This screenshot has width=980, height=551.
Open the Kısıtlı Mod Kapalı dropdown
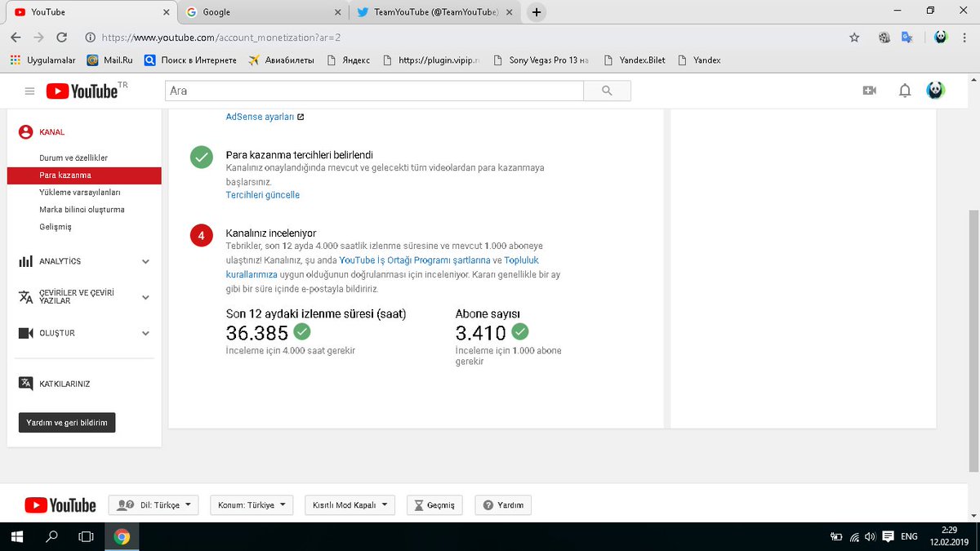click(x=350, y=505)
